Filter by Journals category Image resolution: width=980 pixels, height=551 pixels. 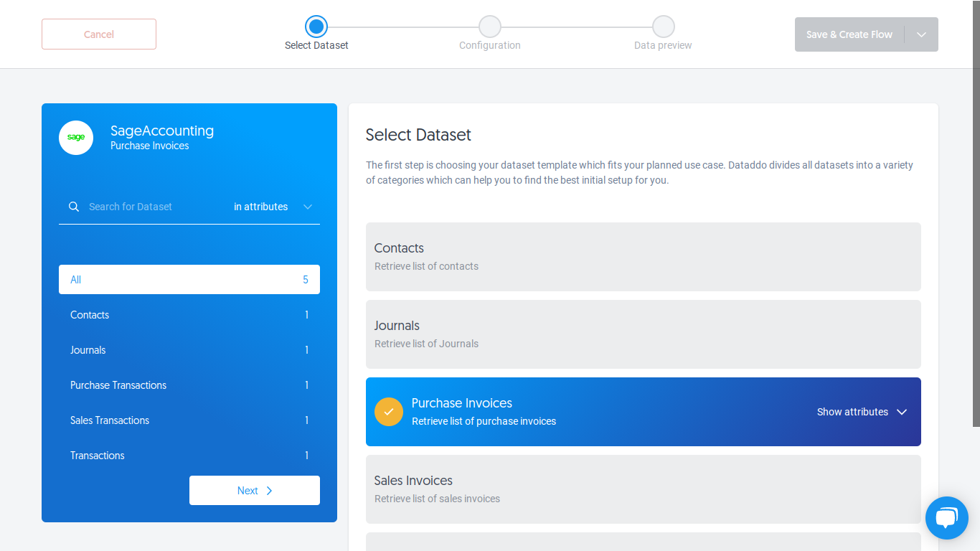click(x=189, y=350)
